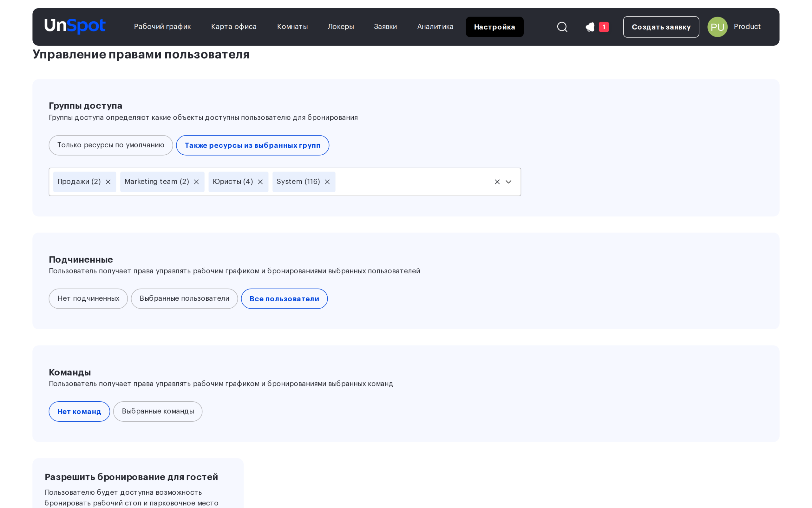The height and width of the screenshot is (508, 812).
Task: Select Только ресурсы по умолчанию option
Action: pos(111,145)
